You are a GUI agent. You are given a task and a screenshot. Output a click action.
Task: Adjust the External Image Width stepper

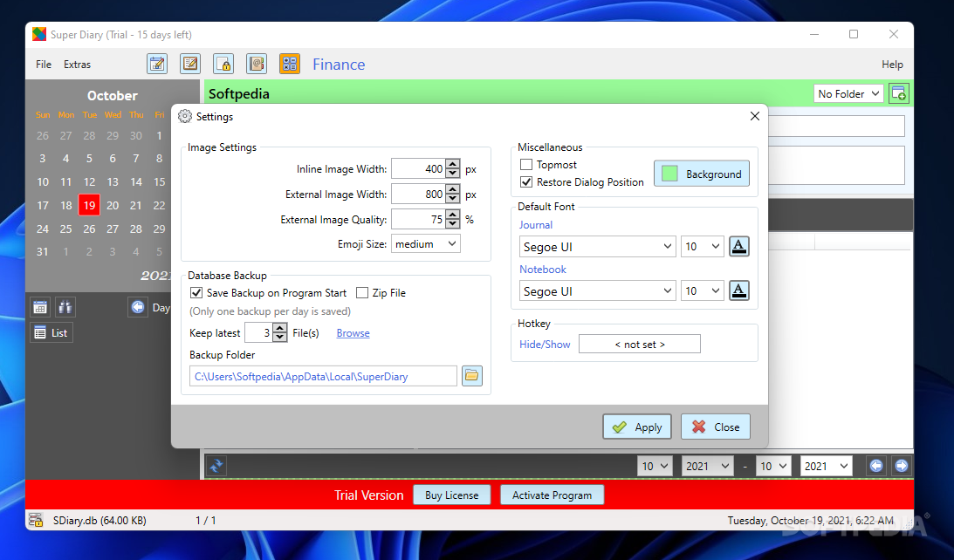[x=452, y=194]
